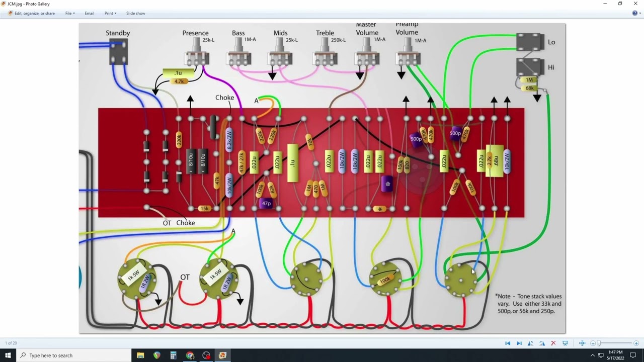
Task: Open the Photo Gallery help icon
Action: [x=634, y=13]
